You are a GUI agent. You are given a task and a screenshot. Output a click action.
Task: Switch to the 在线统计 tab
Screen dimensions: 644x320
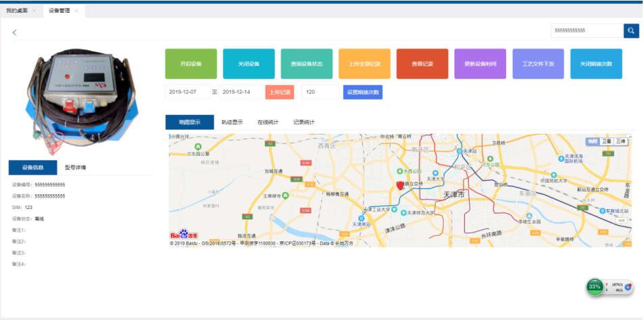(268, 122)
